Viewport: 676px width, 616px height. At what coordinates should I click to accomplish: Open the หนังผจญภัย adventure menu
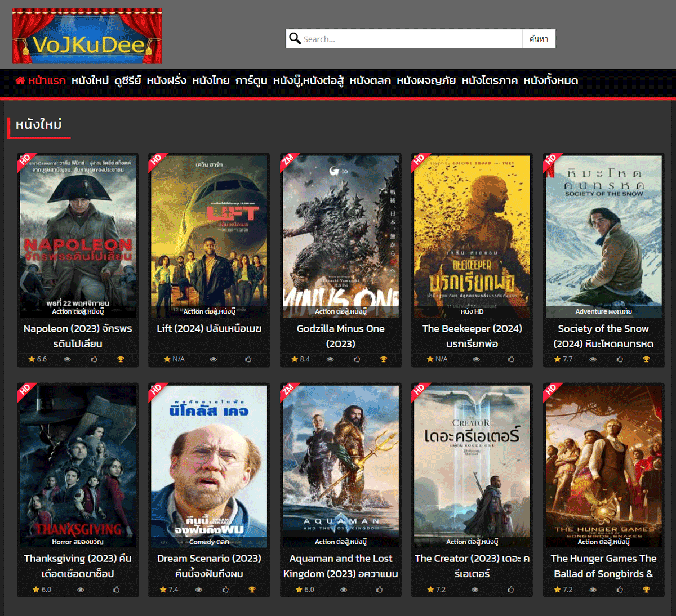(x=426, y=81)
